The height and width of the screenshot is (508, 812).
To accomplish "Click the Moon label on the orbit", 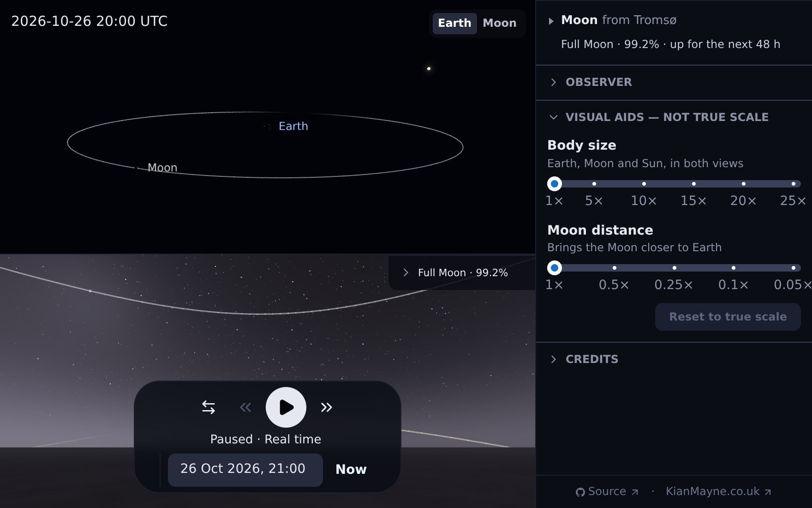I will click(162, 168).
